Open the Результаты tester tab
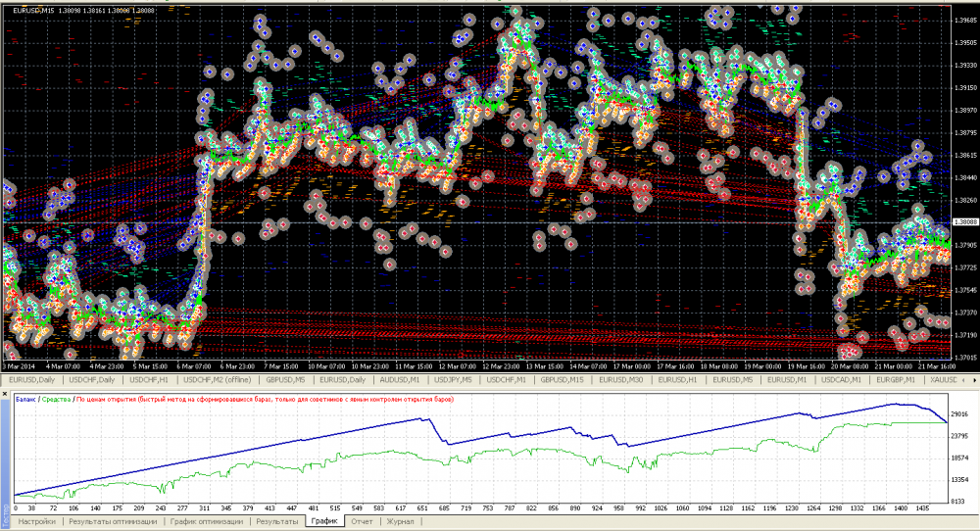The image size is (980, 531). click(x=277, y=521)
